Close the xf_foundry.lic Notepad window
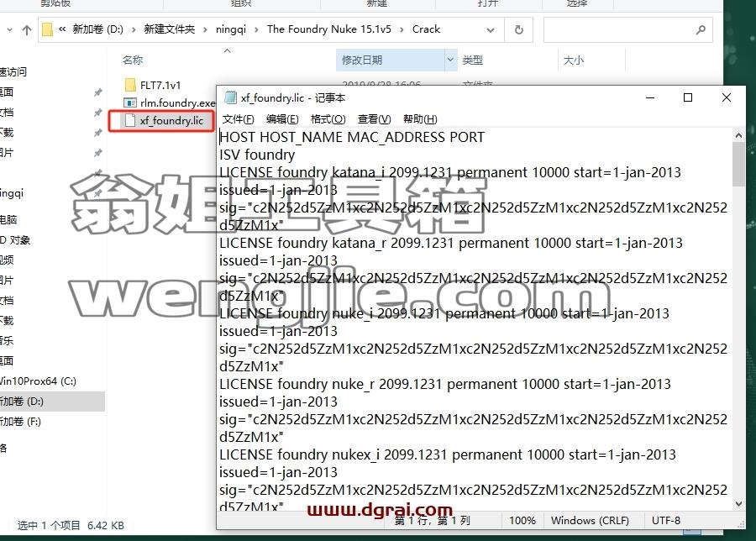 (727, 98)
